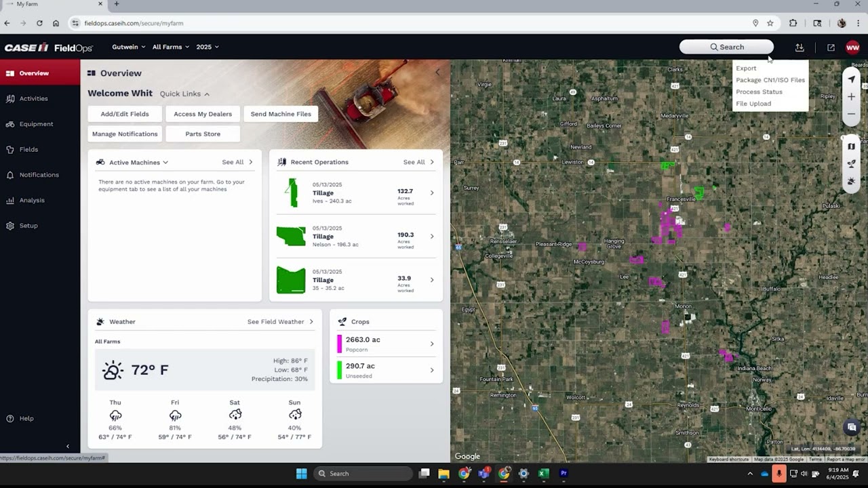Open the WW user profile avatar
The width and height of the screenshot is (868, 488).
click(x=852, y=47)
